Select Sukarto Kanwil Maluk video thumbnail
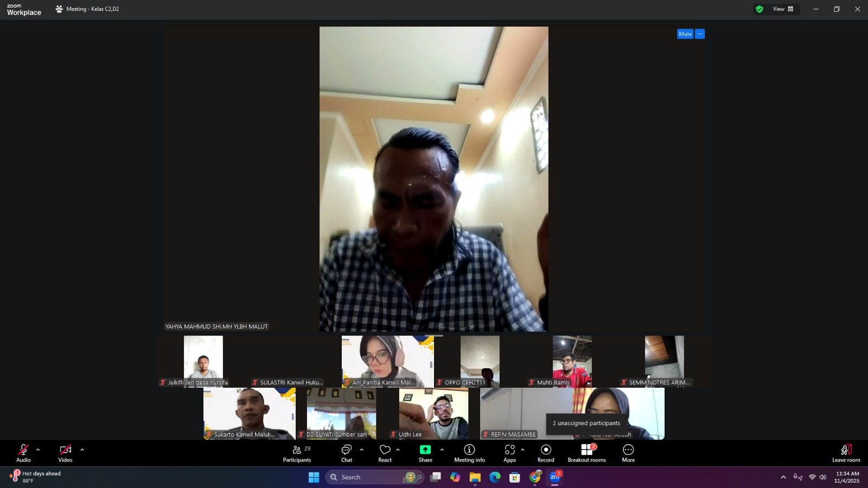This screenshot has height=488, width=868. [x=250, y=413]
